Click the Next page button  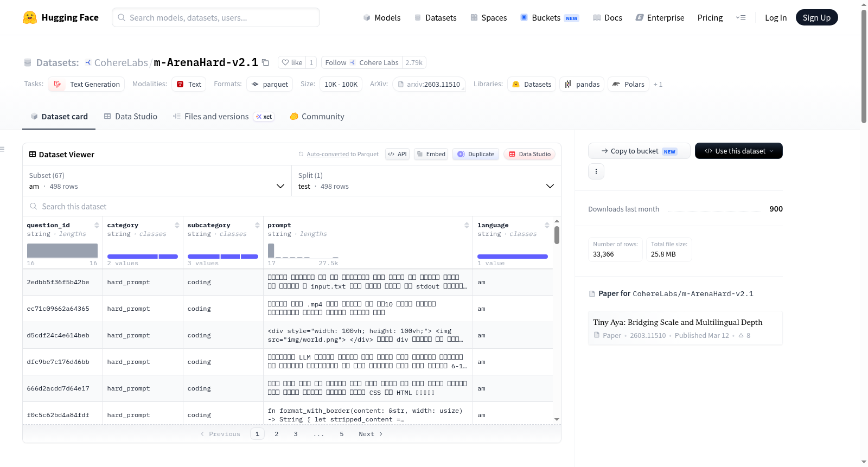coord(371,434)
